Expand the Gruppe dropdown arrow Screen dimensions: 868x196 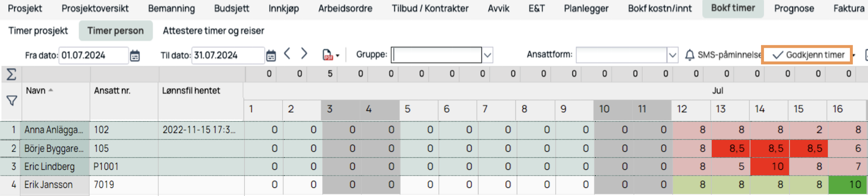[487, 55]
